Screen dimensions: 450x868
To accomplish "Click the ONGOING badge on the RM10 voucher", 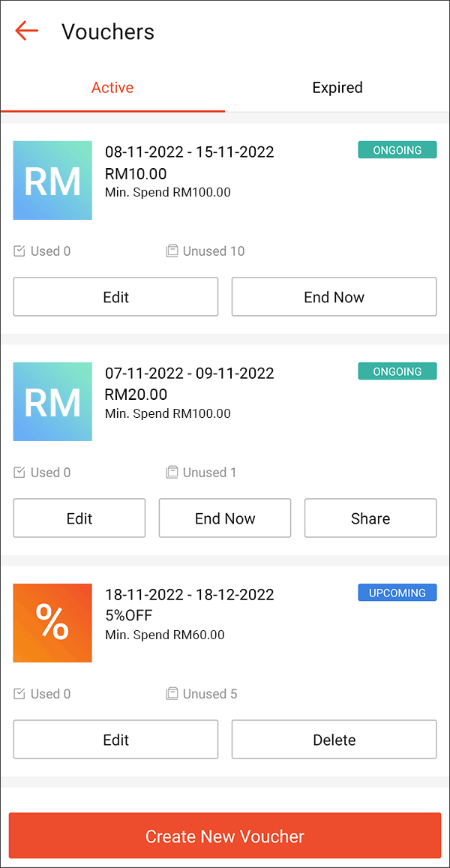I will click(x=397, y=149).
